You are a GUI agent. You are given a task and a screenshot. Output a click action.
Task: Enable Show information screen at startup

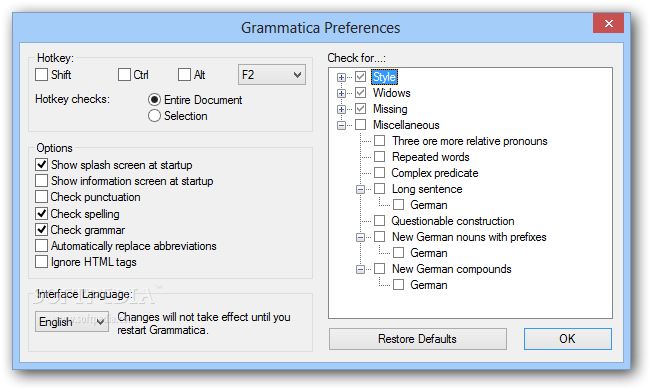point(41,181)
